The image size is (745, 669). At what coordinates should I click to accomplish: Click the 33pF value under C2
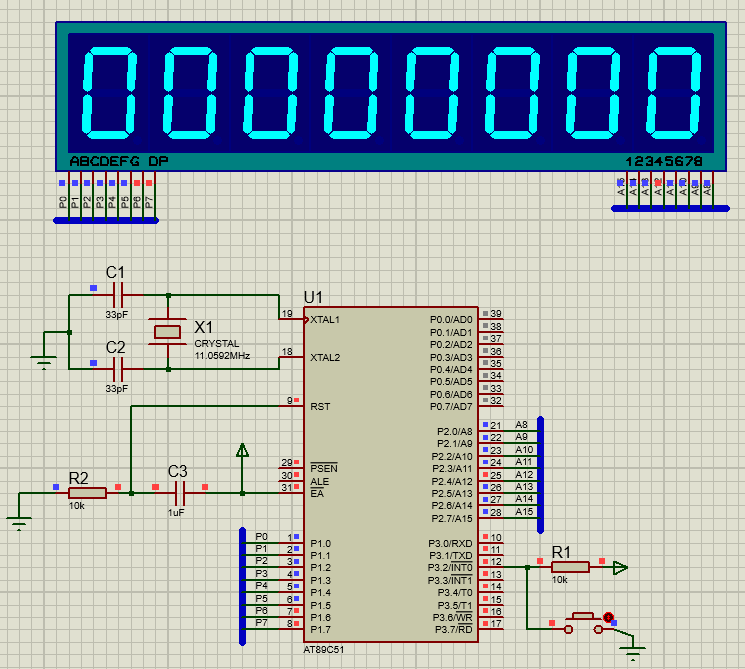[x=117, y=388]
